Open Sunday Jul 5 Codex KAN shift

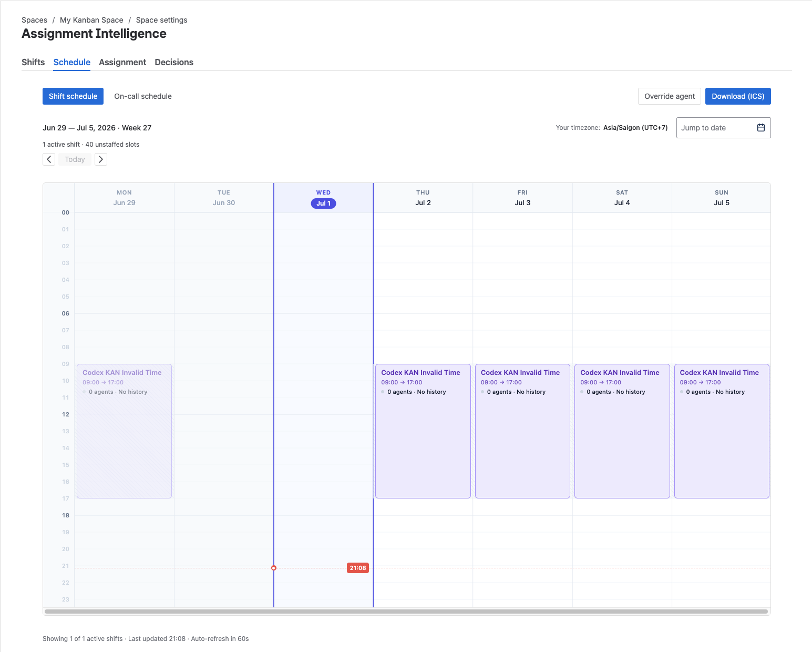[x=722, y=431]
